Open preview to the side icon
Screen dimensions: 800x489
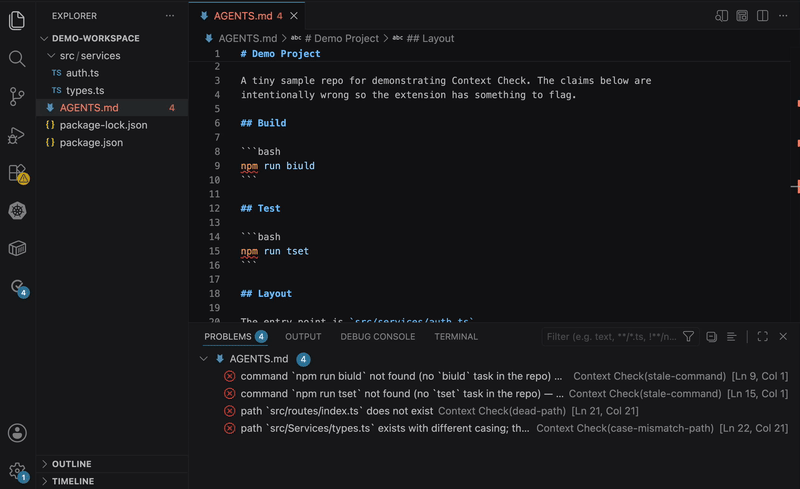click(x=721, y=16)
